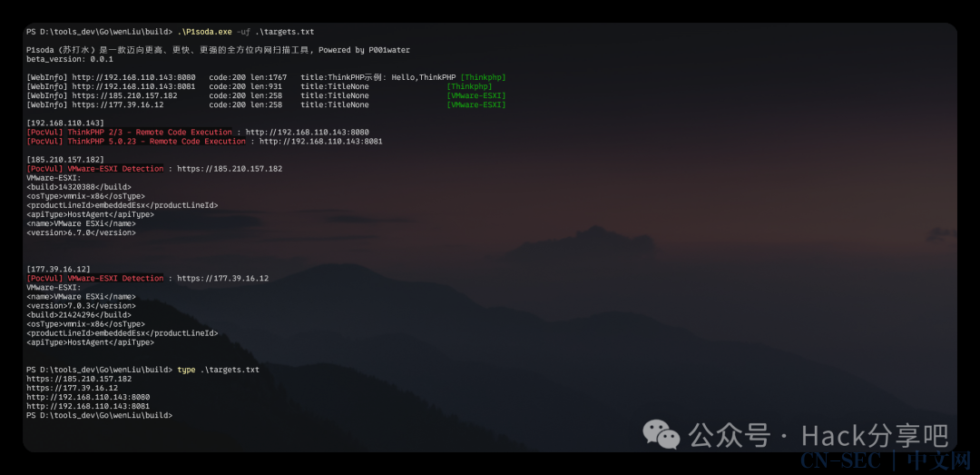Click 'len:1767' in the WebInfo output
This screenshot has height=475, width=980.
click(269, 77)
